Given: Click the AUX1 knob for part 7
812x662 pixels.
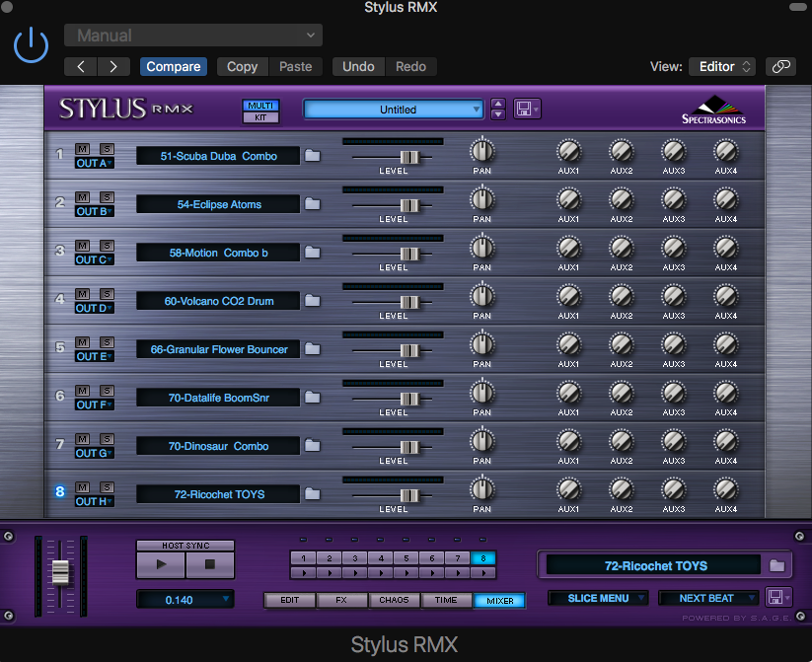Looking at the screenshot, I should pos(568,441).
